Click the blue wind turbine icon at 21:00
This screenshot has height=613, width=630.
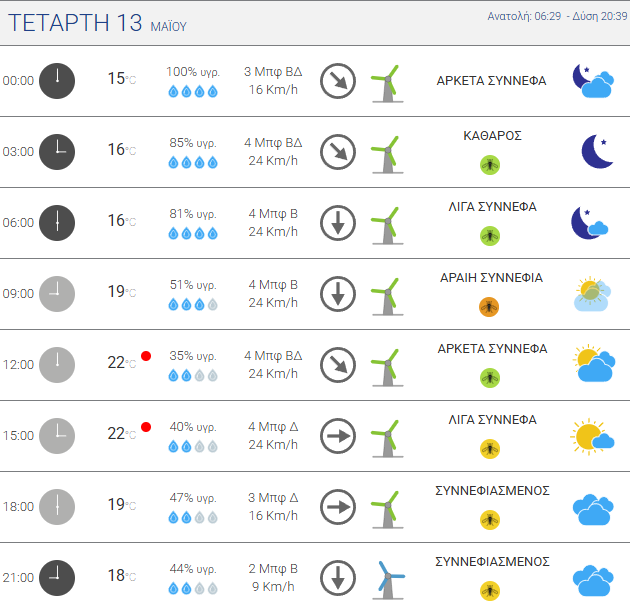click(388, 580)
